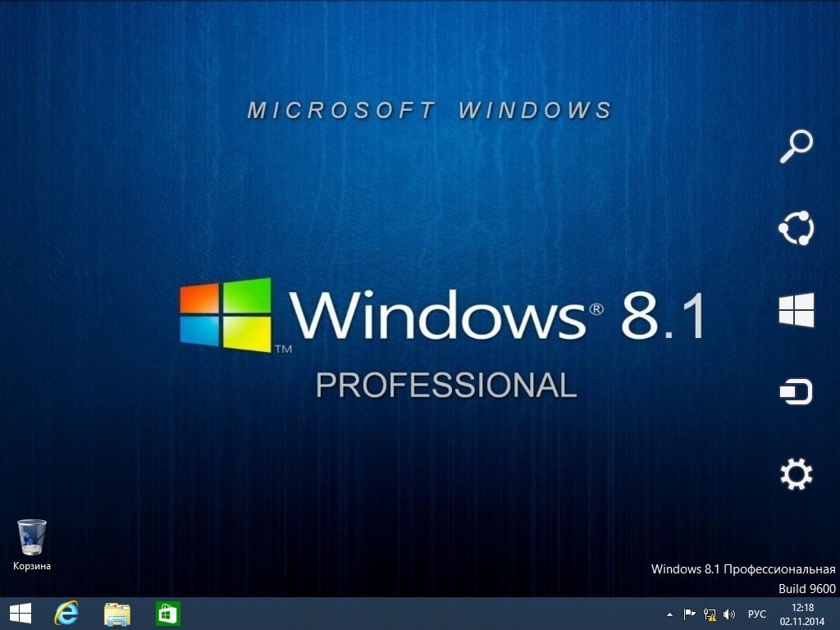The width and height of the screenshot is (840, 630).
Task: Open the Windows Store taskbar icon
Action: click(168, 614)
